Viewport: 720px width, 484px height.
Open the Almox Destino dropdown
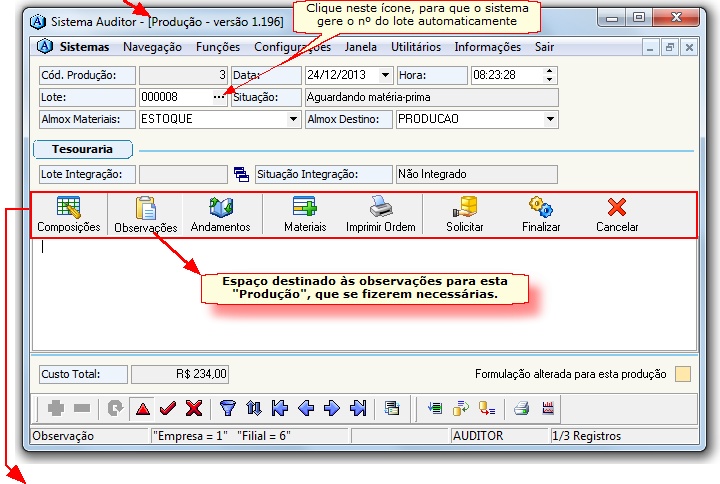550,119
